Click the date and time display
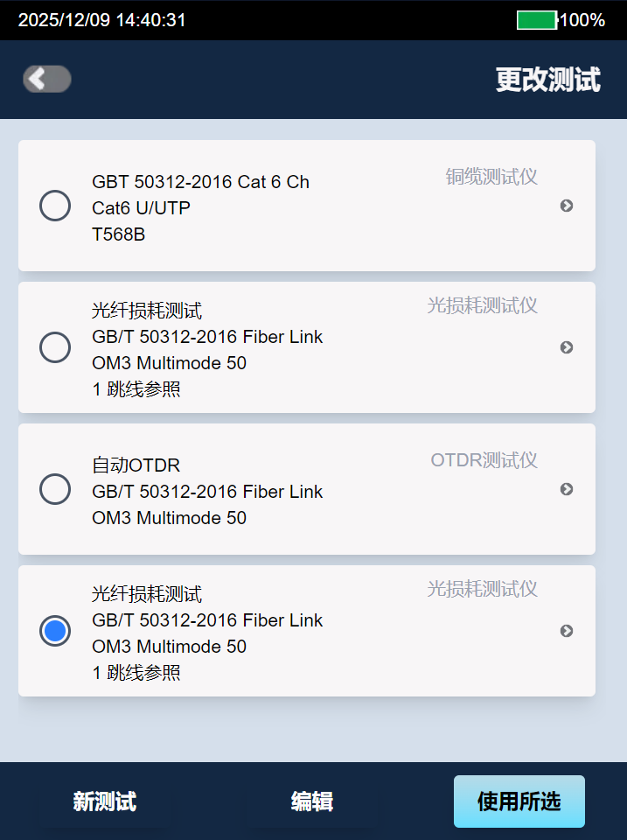Screen dimensions: 627x840 pos(102,20)
